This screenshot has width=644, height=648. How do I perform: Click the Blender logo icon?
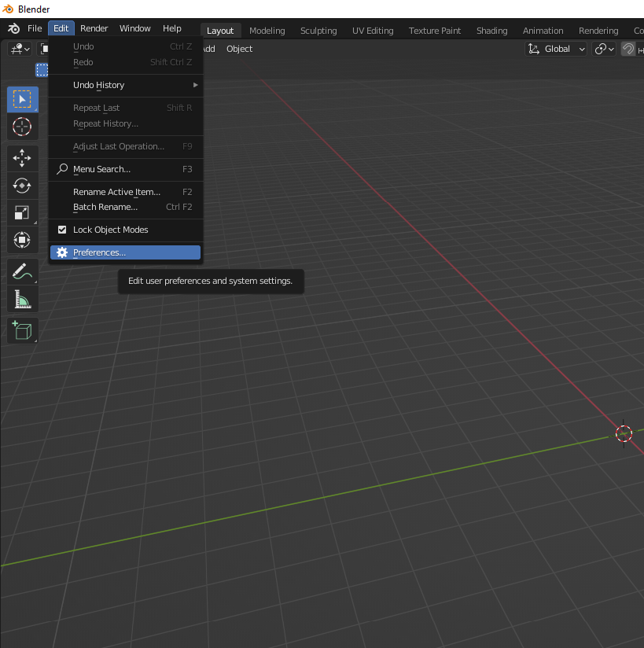[x=14, y=29]
